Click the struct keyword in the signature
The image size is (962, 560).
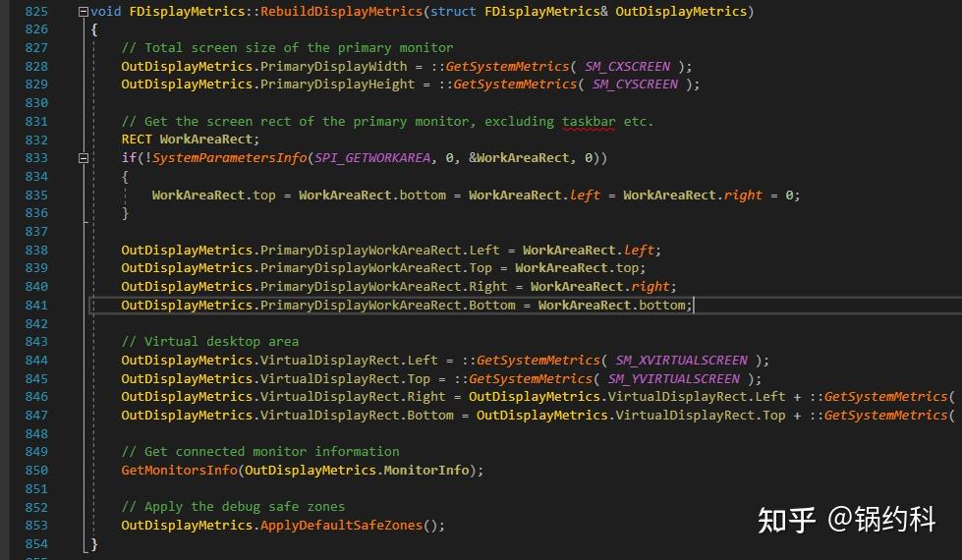click(453, 11)
